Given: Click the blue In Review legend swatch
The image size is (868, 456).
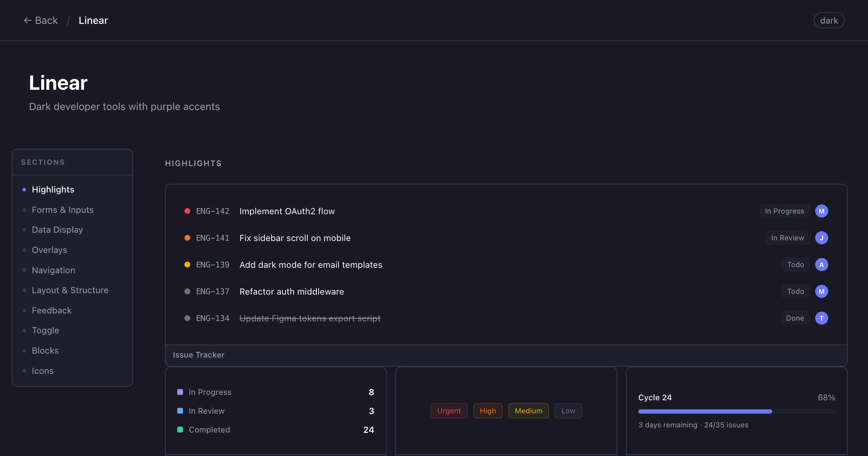Looking at the screenshot, I should pyautogui.click(x=180, y=411).
